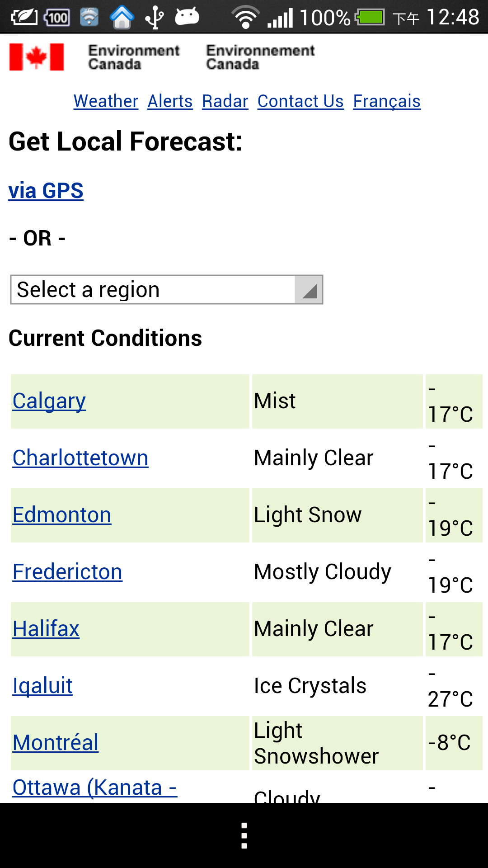
Task: Open the Radar navigation link
Action: (225, 101)
